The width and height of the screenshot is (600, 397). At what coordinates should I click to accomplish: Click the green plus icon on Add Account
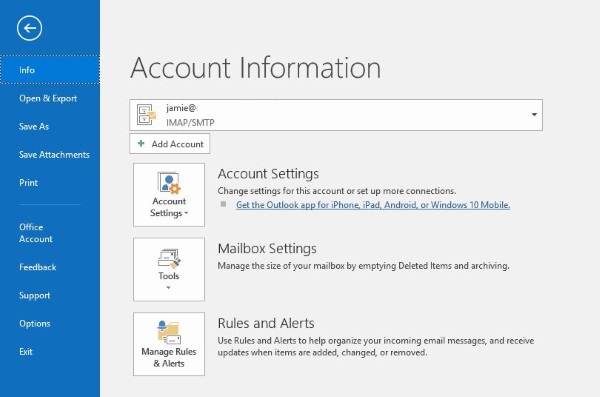click(141, 144)
